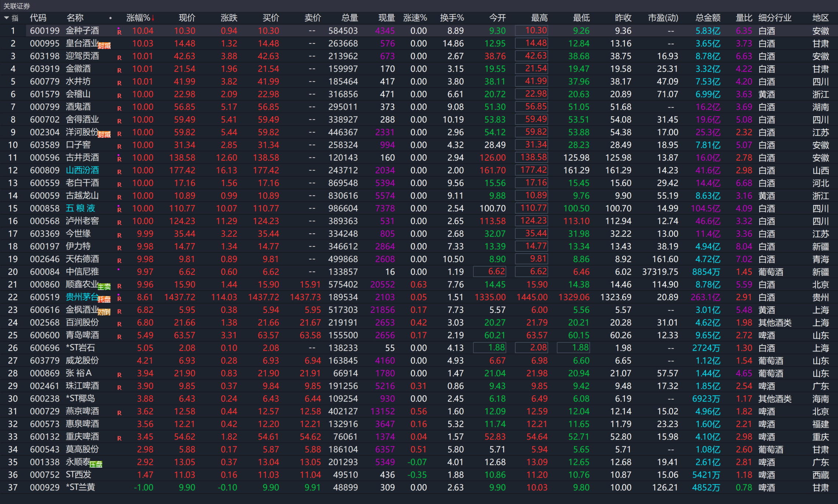Click the dot icon in header row
The width and height of the screenshot is (838, 504).
point(110,18)
